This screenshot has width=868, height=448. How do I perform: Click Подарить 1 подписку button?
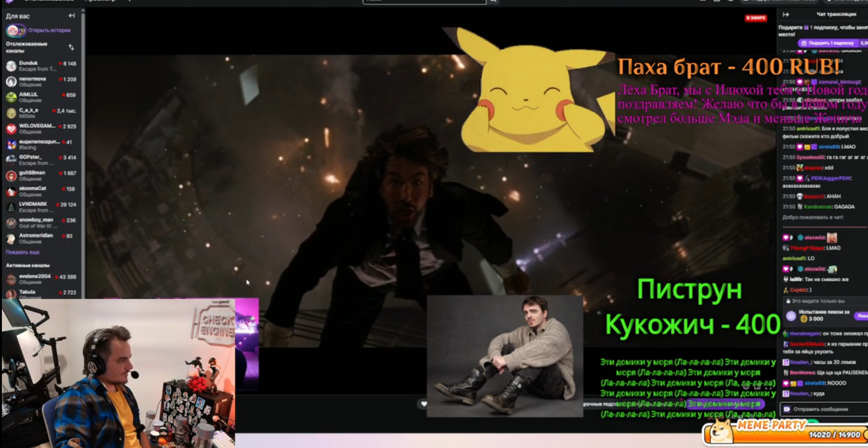(828, 43)
